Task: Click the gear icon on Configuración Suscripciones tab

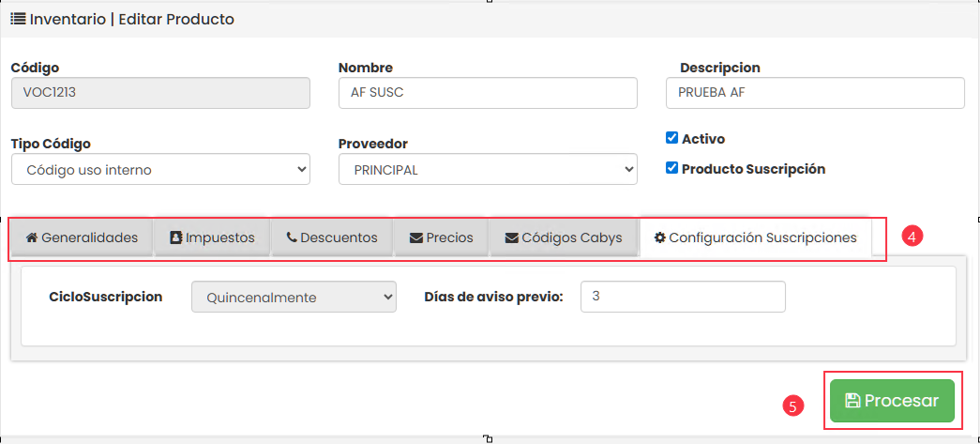Action: pos(659,237)
